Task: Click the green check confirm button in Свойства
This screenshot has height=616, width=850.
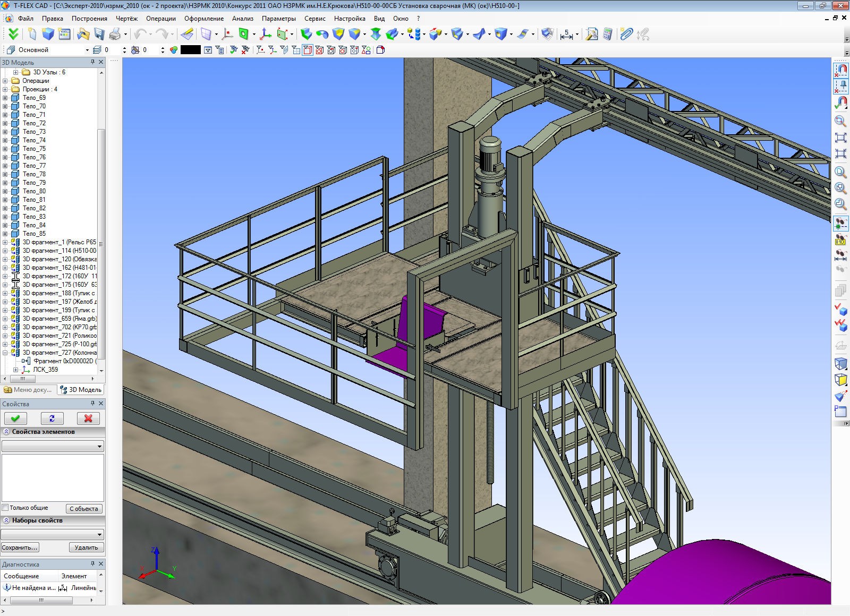Action: coord(15,418)
